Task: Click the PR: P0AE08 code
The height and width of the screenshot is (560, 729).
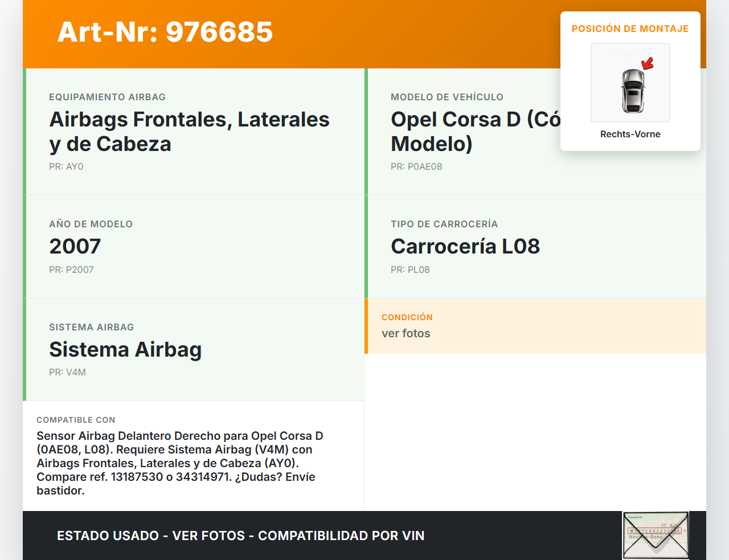Action: click(416, 166)
